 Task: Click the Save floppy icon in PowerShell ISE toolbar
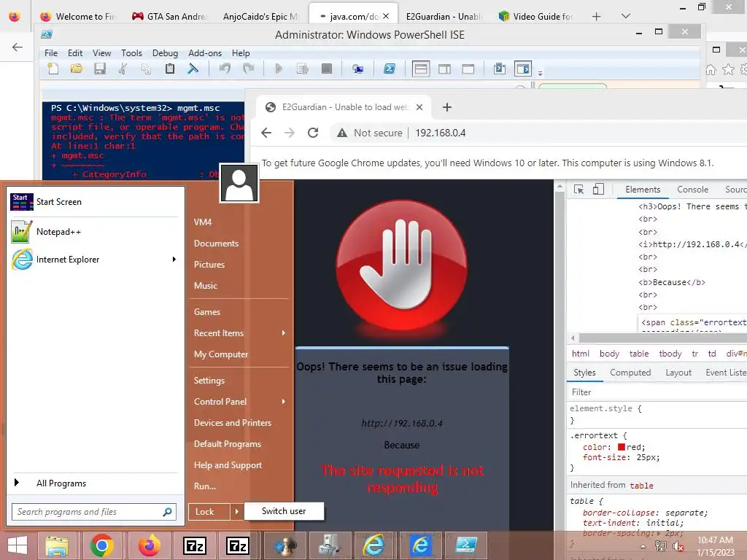99,69
